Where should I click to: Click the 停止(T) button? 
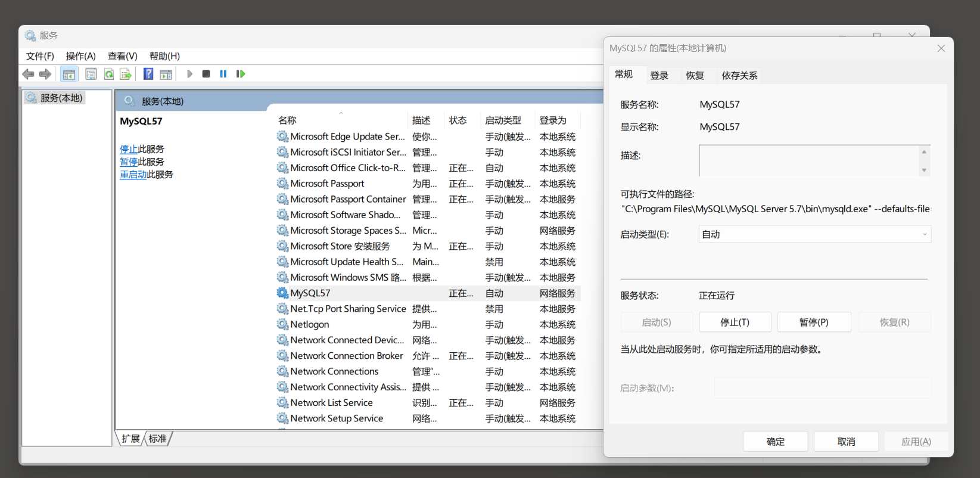point(735,322)
